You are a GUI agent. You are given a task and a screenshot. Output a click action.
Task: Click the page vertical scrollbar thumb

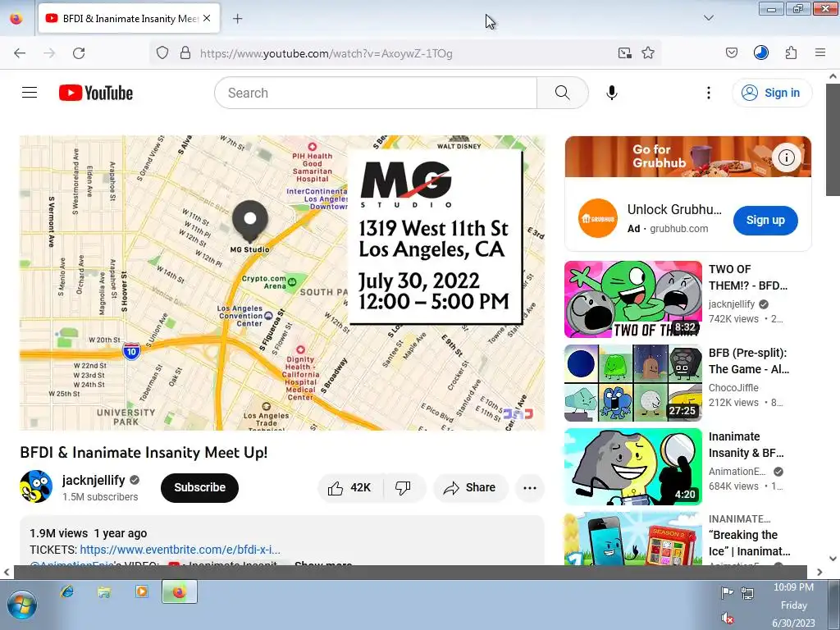(x=833, y=140)
